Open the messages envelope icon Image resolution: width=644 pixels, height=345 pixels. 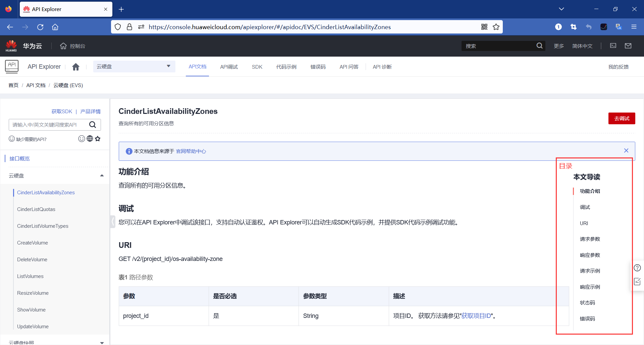pos(628,46)
